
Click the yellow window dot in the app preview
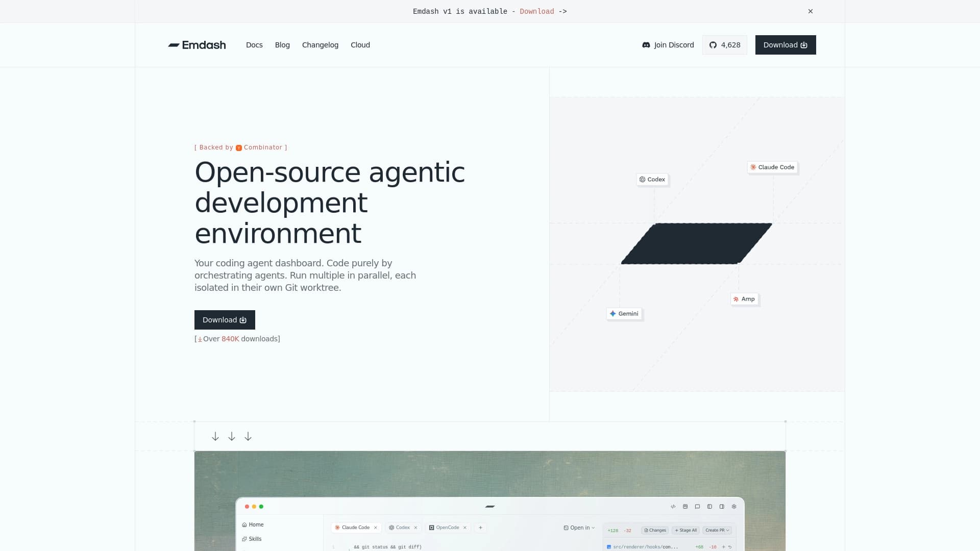pyautogui.click(x=254, y=507)
